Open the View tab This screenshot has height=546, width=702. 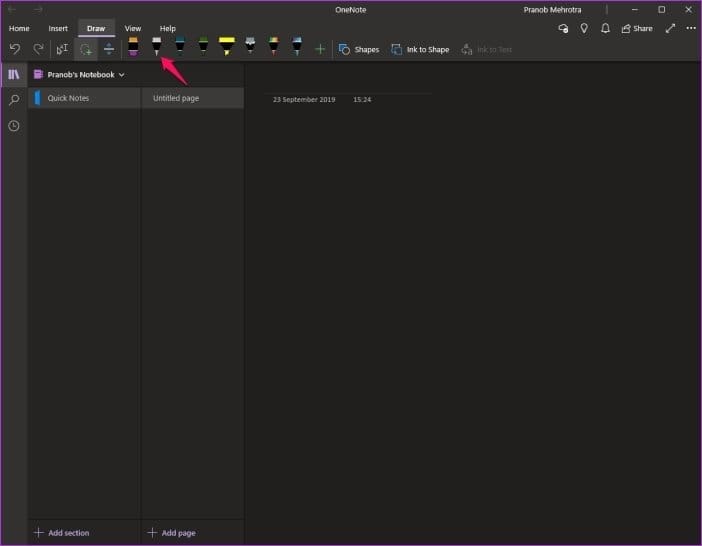point(133,28)
